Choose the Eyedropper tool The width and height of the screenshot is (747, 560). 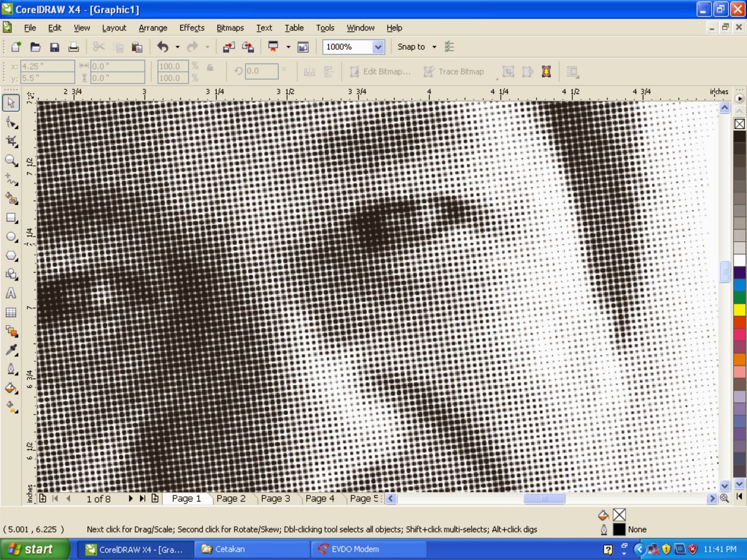[11, 350]
